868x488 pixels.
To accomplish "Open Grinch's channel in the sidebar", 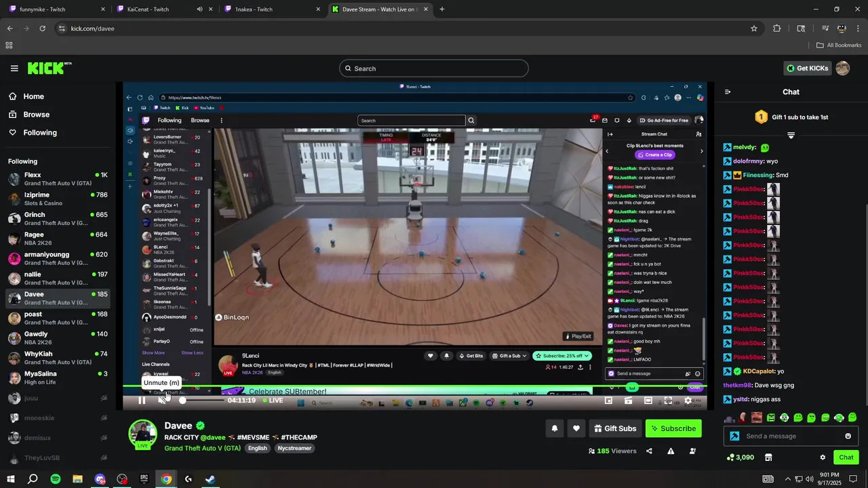I will [x=58, y=219].
